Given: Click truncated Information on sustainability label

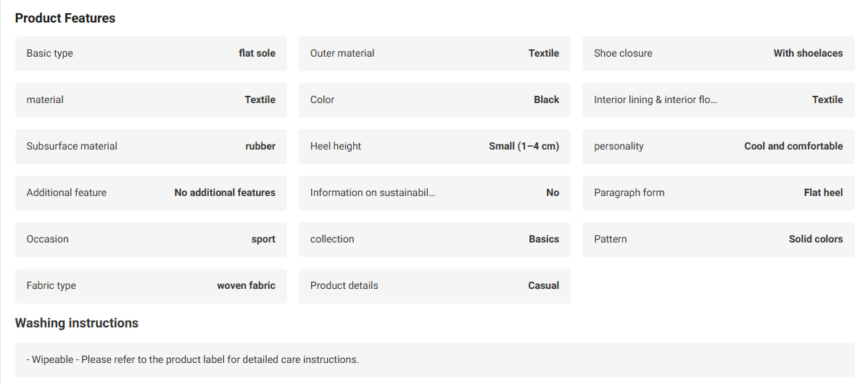Looking at the screenshot, I should click(373, 193).
